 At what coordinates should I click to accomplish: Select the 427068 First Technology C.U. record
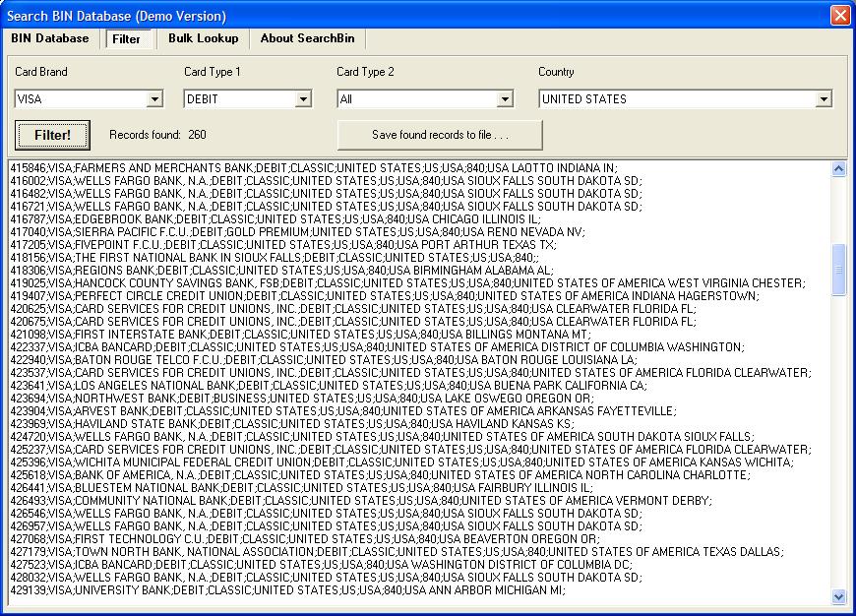[x=305, y=539]
